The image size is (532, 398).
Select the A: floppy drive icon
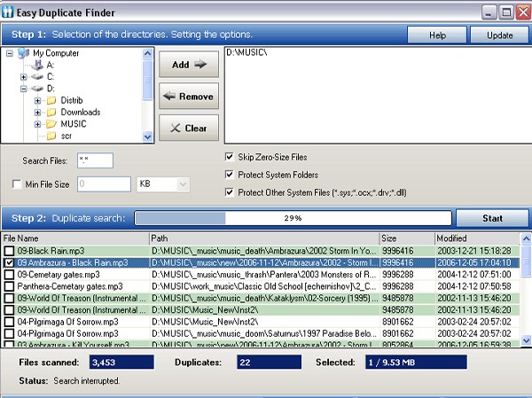point(37,65)
